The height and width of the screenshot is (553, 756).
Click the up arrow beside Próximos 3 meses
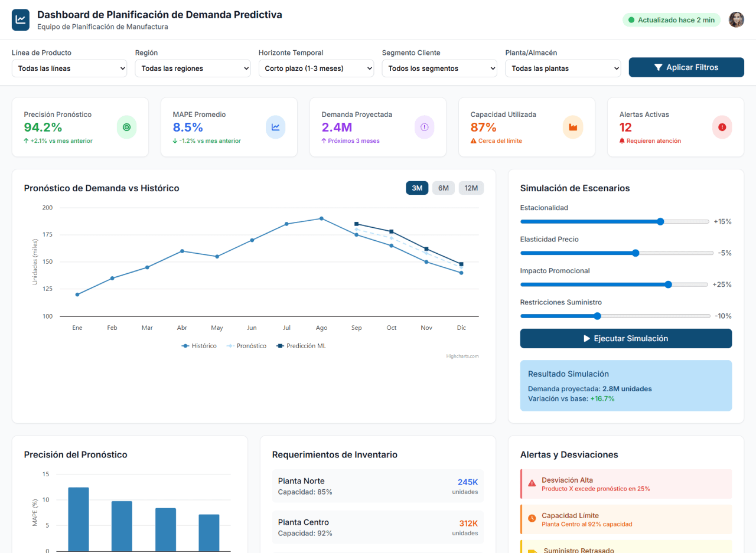coord(324,141)
